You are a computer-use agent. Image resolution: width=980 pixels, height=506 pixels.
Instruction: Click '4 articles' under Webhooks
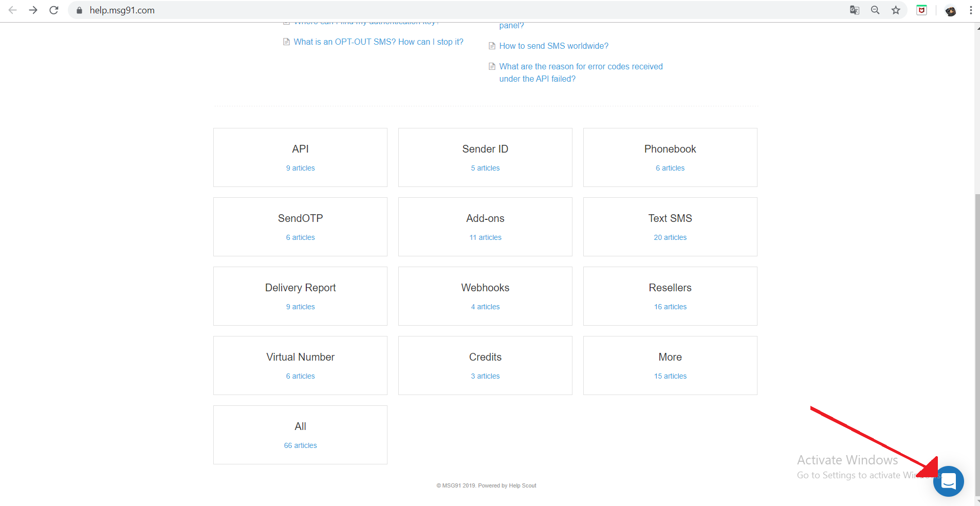[485, 307]
